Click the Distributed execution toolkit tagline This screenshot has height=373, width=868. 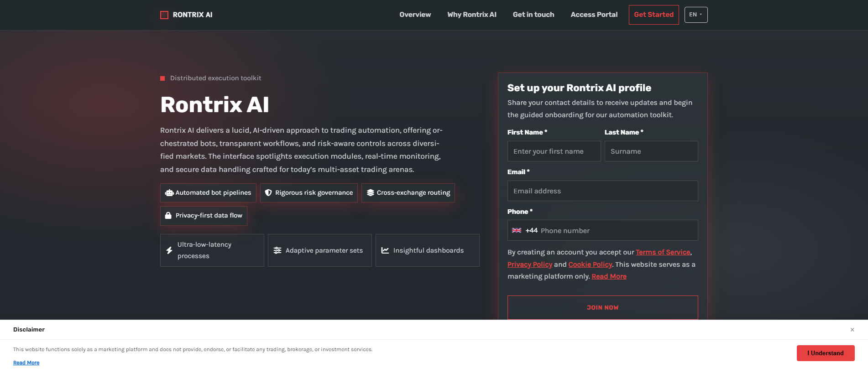coord(216,78)
